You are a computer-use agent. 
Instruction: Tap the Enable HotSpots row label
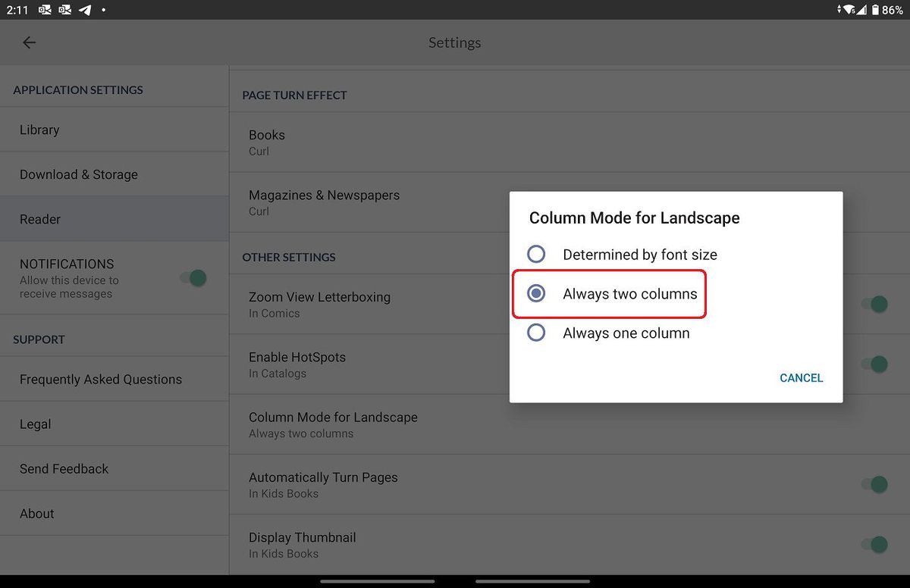[297, 357]
